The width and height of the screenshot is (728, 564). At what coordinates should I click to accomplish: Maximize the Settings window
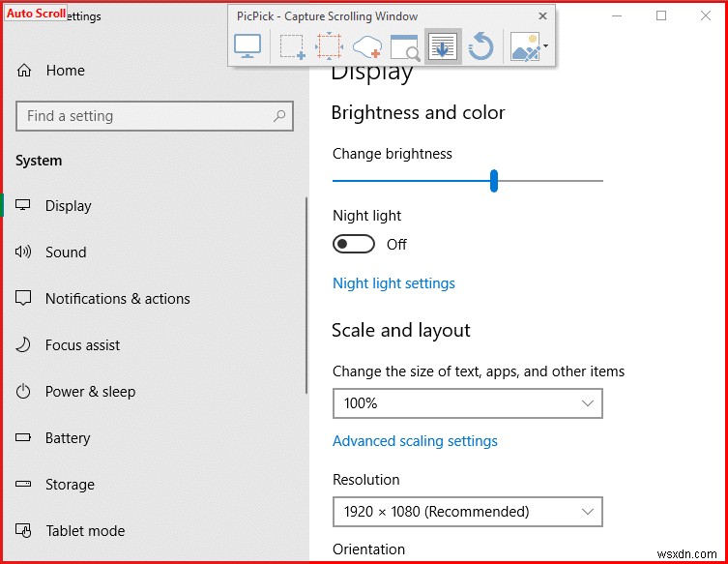point(661,15)
